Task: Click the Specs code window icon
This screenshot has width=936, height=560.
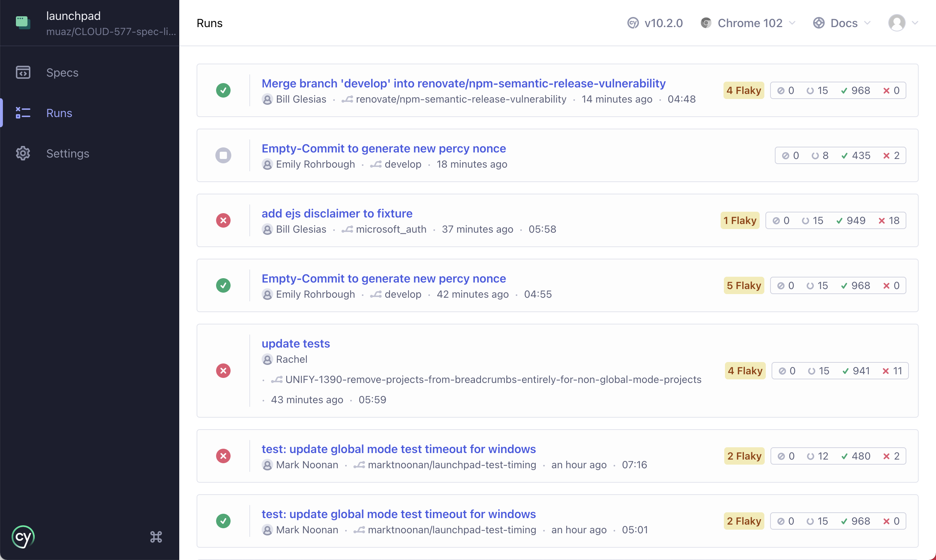Action: click(x=23, y=72)
